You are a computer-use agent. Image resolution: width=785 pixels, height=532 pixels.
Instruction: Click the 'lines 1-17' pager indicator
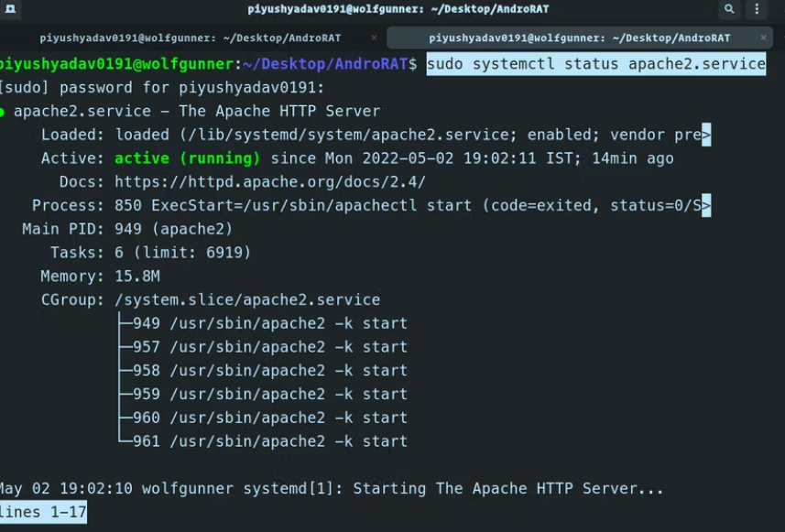[x=43, y=512]
